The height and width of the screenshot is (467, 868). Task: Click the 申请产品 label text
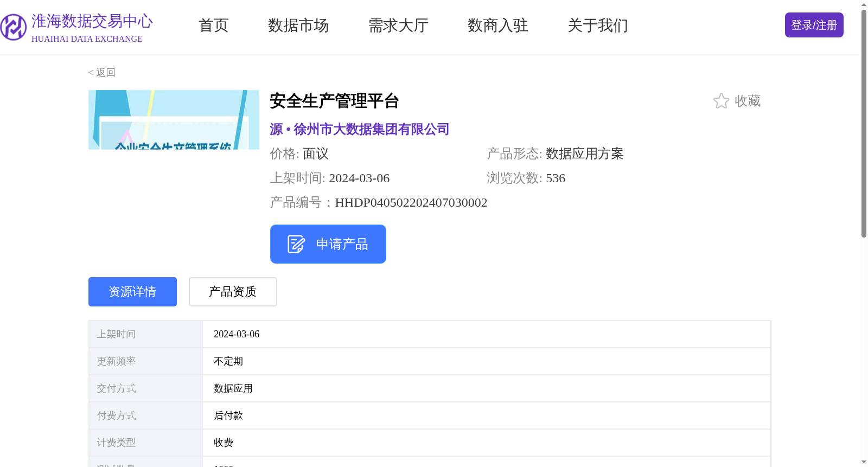coord(342,244)
